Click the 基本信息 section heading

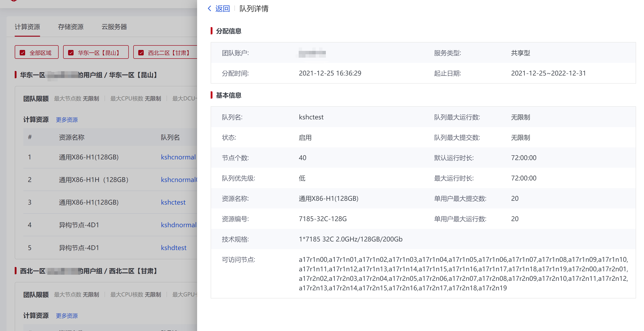[229, 95]
